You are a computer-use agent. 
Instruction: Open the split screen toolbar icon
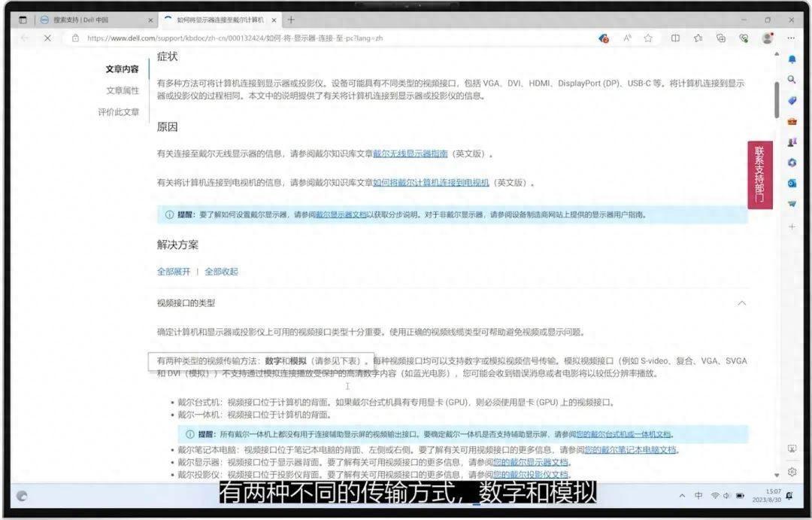[675, 38]
